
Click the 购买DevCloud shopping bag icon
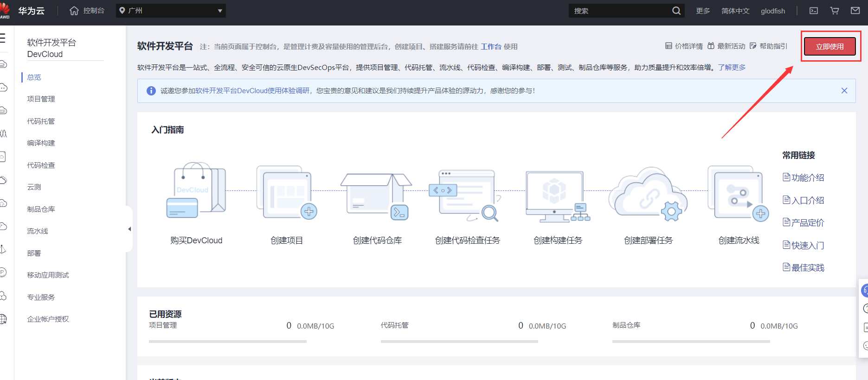196,190
